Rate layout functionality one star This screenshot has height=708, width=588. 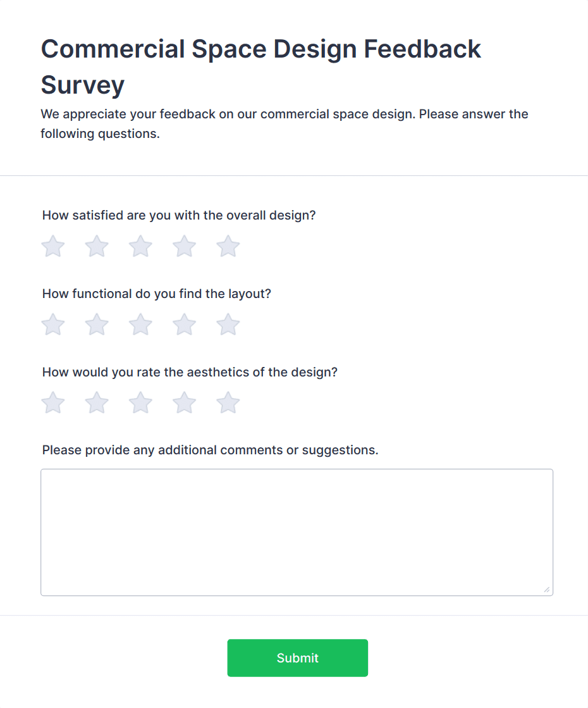(x=53, y=325)
